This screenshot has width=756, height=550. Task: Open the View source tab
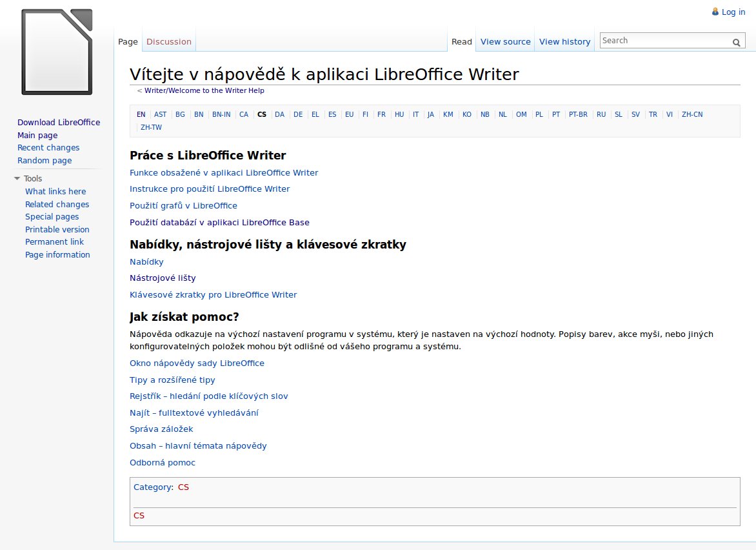pyautogui.click(x=505, y=41)
